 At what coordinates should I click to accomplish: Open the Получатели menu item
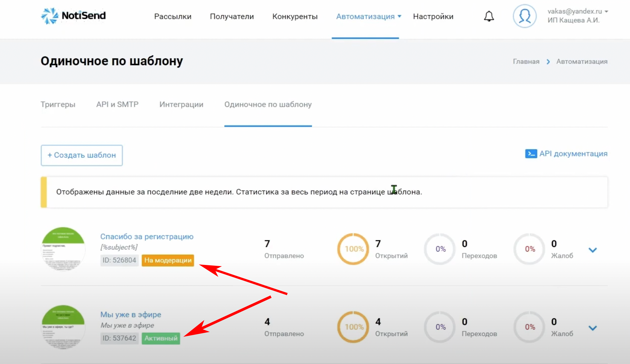pos(232,16)
